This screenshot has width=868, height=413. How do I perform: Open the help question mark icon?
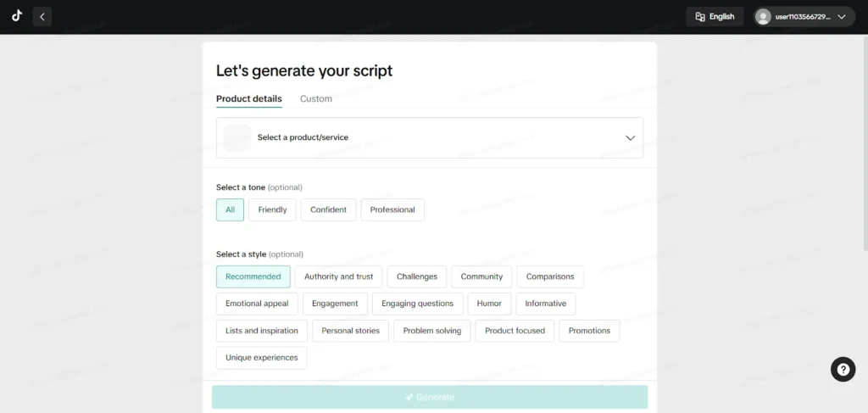coord(843,369)
